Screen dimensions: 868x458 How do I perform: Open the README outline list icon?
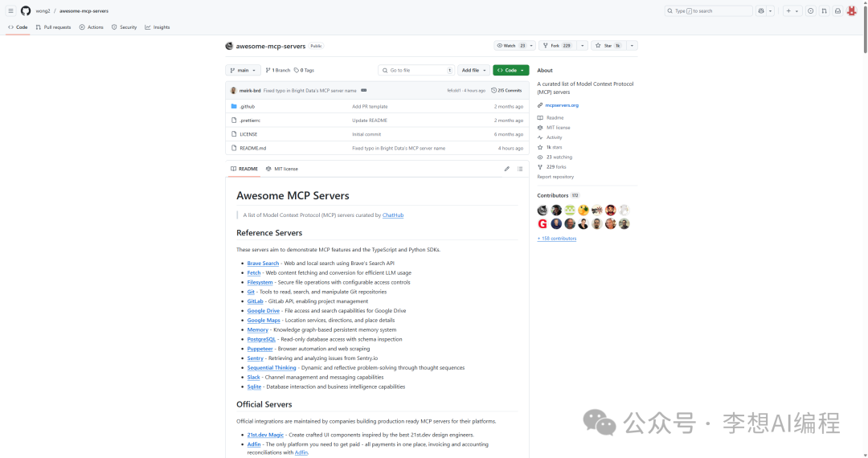[520, 169]
